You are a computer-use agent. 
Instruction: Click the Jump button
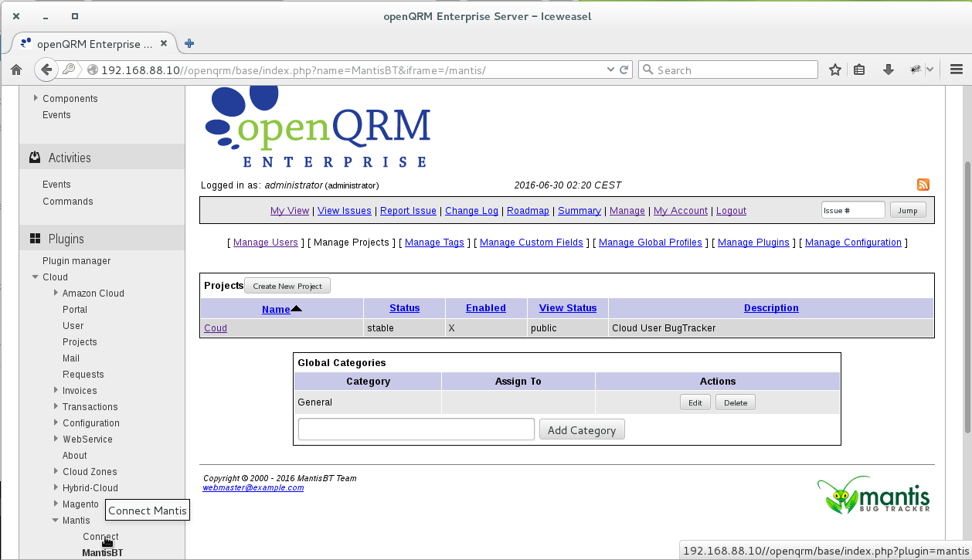[x=908, y=210]
